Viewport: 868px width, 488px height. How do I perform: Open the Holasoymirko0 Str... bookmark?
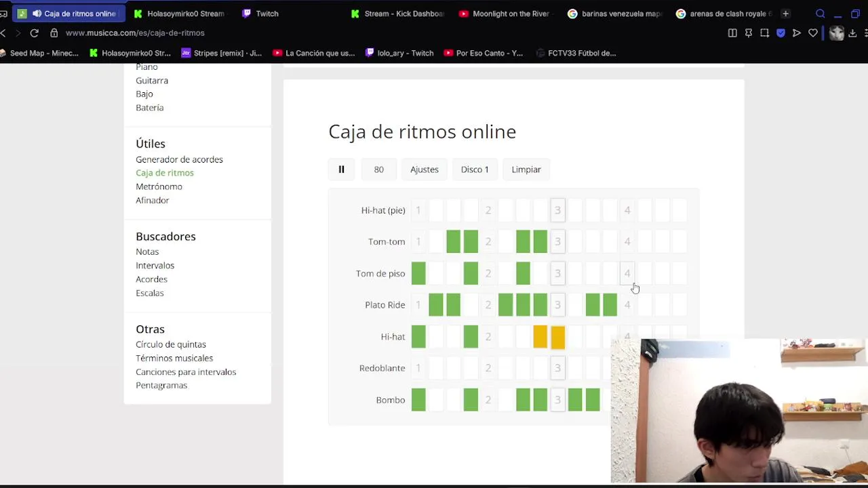130,53
